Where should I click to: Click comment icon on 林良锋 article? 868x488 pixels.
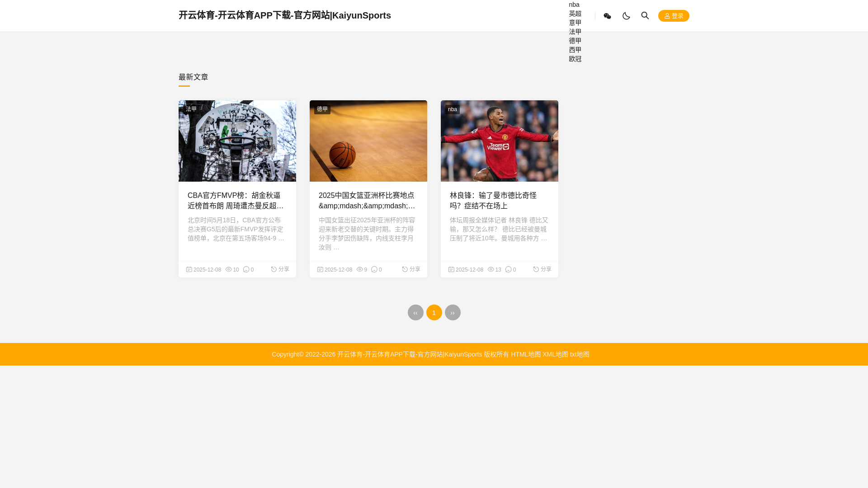coord(509,269)
